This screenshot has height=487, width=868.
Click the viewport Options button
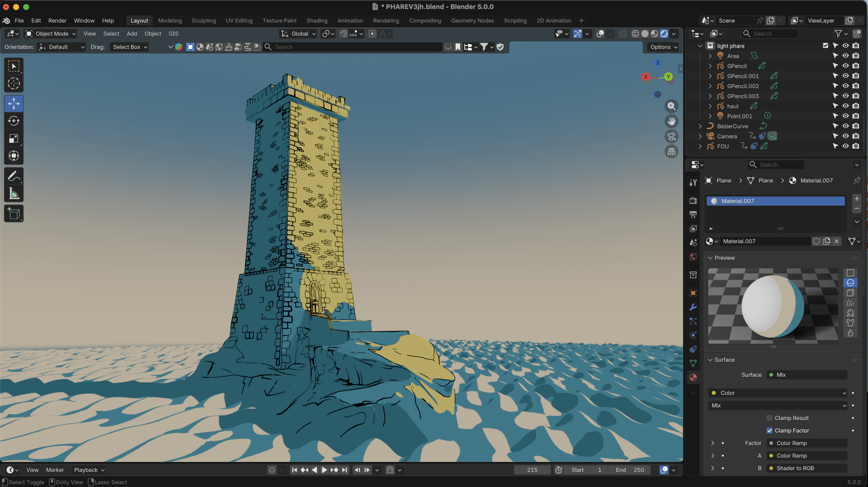[663, 47]
